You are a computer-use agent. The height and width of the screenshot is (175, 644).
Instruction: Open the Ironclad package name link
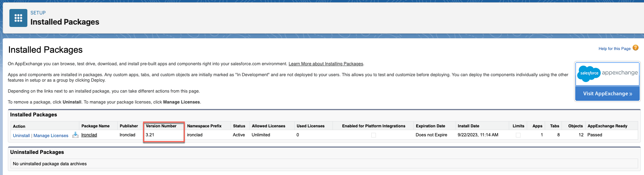click(x=89, y=135)
